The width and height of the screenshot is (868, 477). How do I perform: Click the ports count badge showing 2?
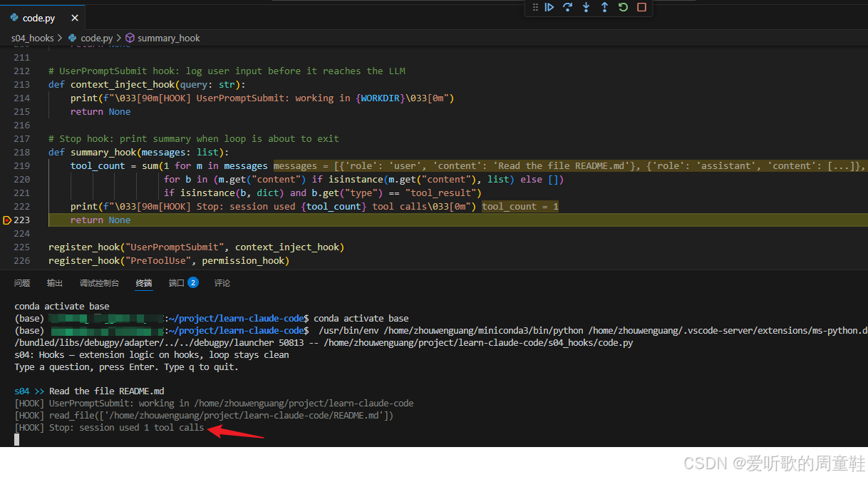pyautogui.click(x=193, y=282)
